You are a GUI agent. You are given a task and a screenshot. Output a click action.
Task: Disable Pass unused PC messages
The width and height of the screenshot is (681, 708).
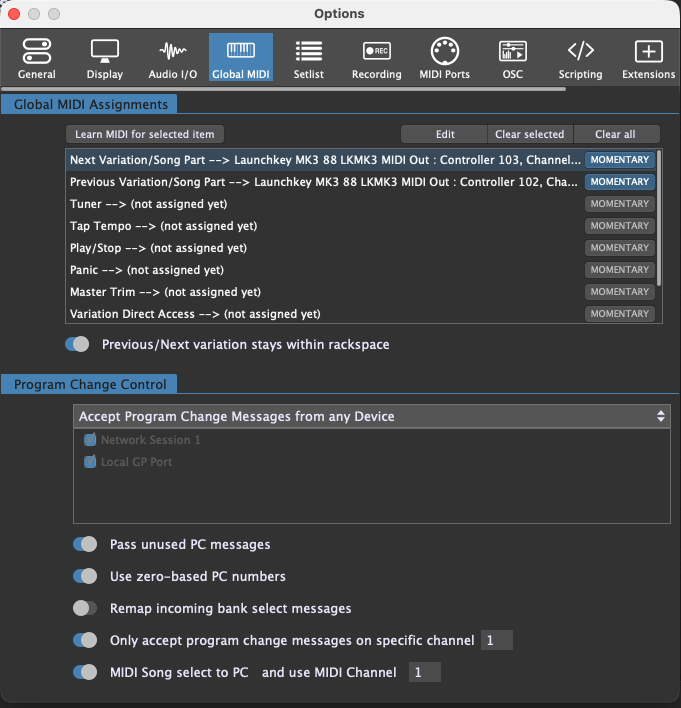pos(85,545)
